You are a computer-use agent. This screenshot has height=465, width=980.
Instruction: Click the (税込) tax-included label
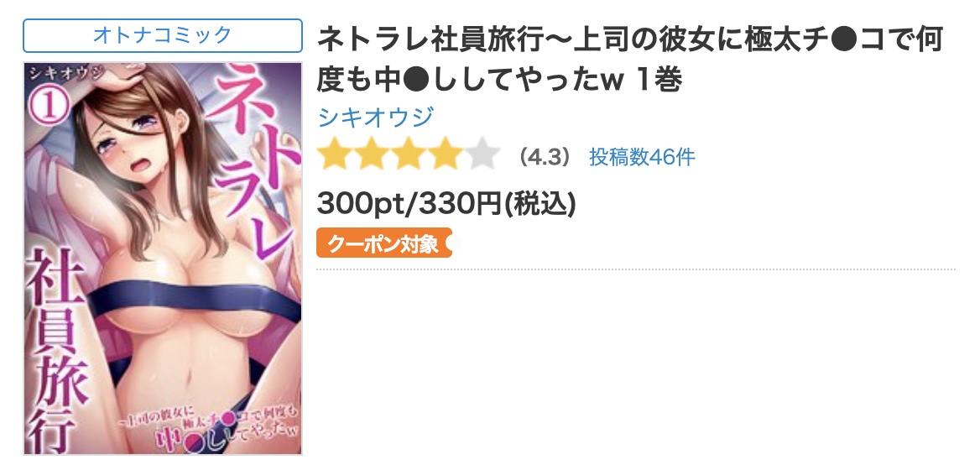540,203
